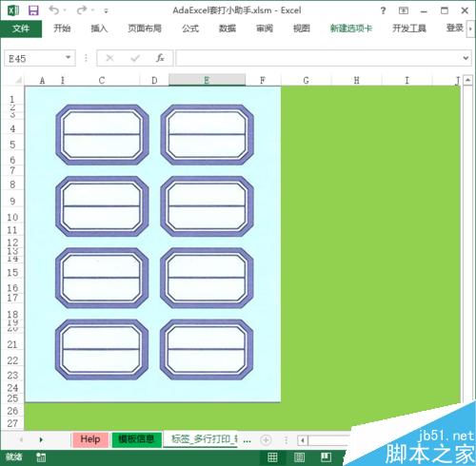Switch to the 模板信息 sheet tab
This screenshot has width=476, height=466.
[136, 439]
